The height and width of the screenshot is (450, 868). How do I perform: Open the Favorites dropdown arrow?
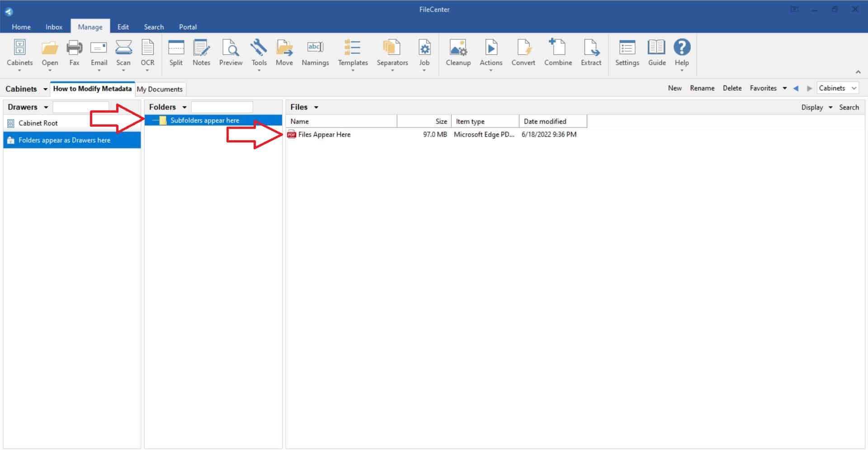tap(784, 88)
